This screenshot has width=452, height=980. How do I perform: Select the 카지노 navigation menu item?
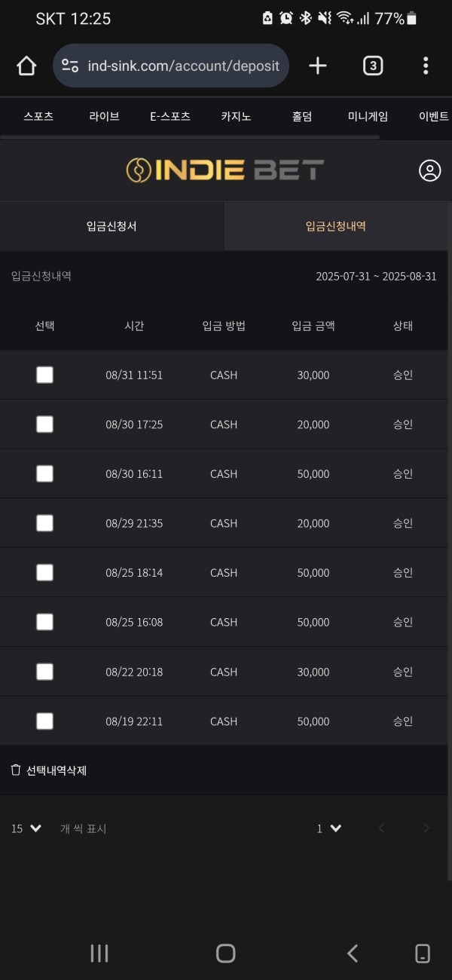pyautogui.click(x=236, y=117)
